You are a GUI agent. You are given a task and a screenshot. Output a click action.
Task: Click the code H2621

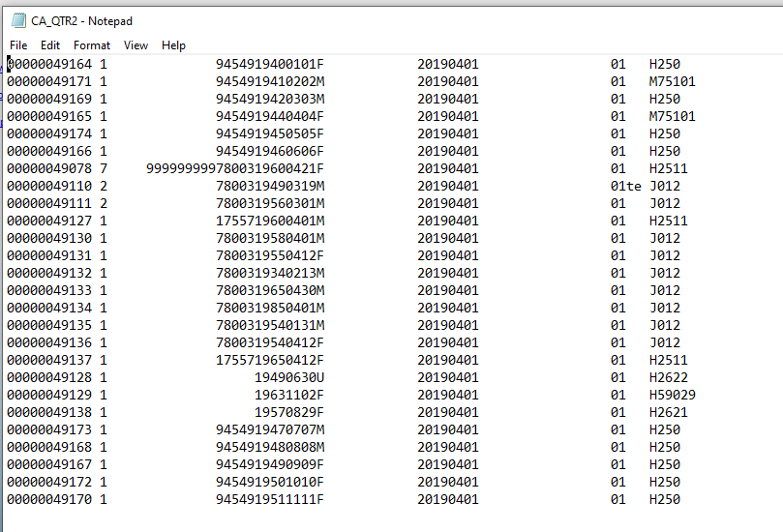pyautogui.click(x=668, y=412)
